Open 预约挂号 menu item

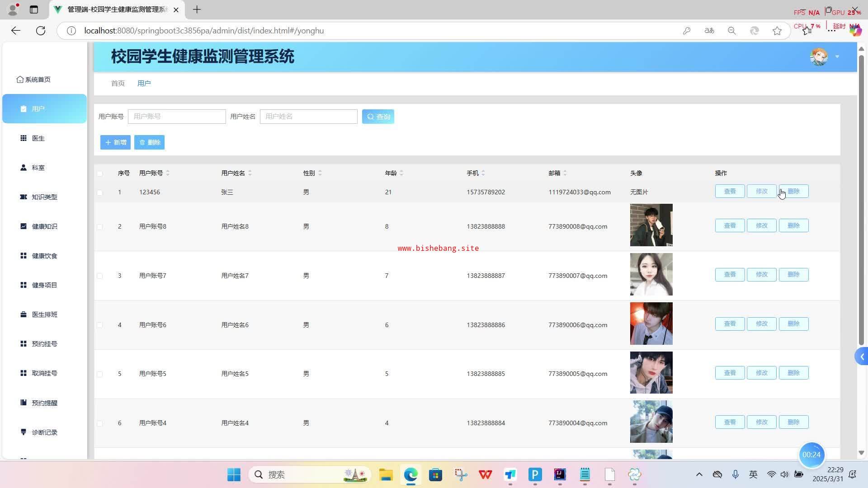(x=44, y=344)
